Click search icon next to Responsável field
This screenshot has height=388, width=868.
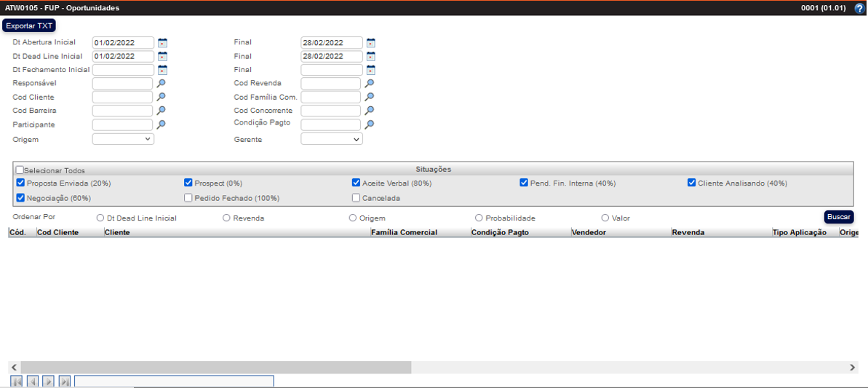(x=162, y=84)
